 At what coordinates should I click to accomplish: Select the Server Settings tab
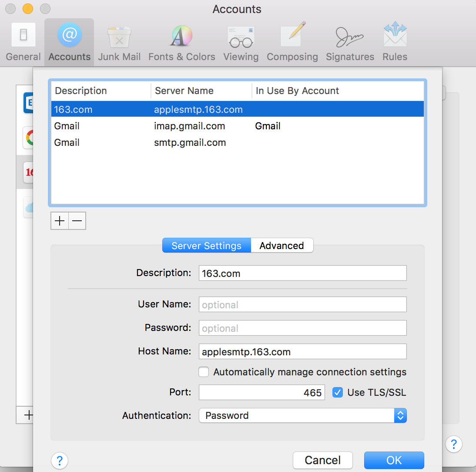click(206, 245)
